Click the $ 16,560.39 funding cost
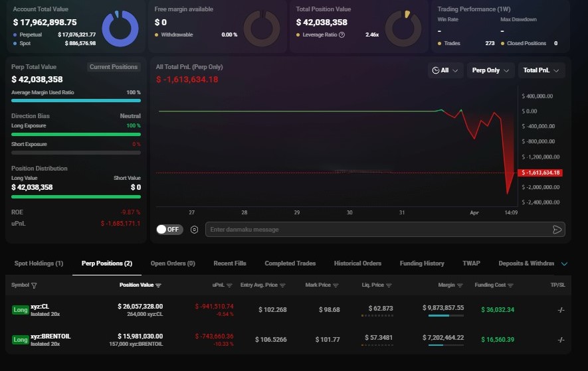588x371 pixels. [498, 340]
